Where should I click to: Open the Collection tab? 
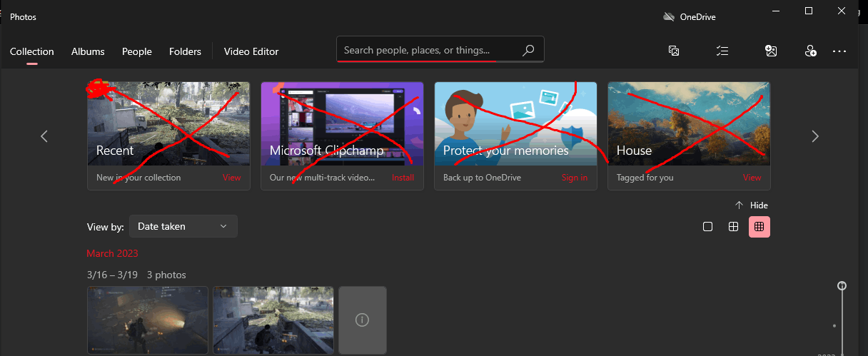tap(32, 51)
